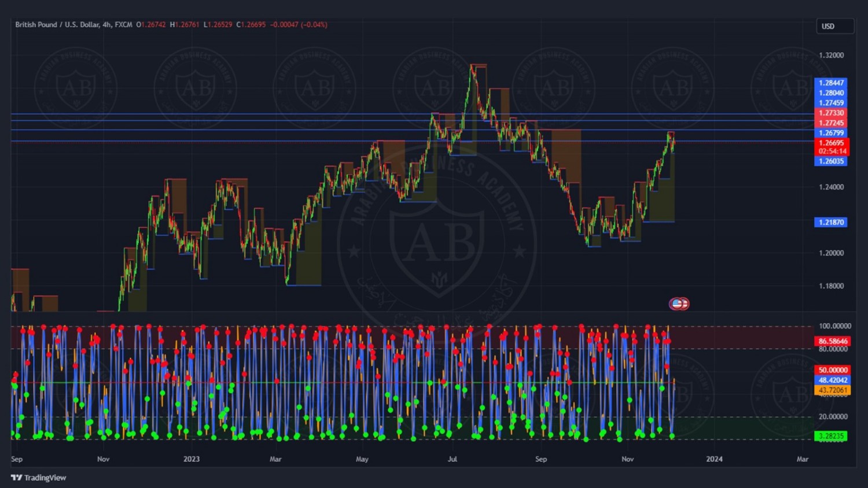Click the 1.21870 blue price label
The height and width of the screenshot is (488, 868).
point(830,222)
